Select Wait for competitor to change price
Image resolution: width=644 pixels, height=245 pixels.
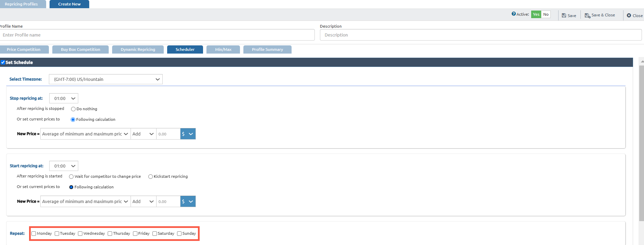click(71, 177)
